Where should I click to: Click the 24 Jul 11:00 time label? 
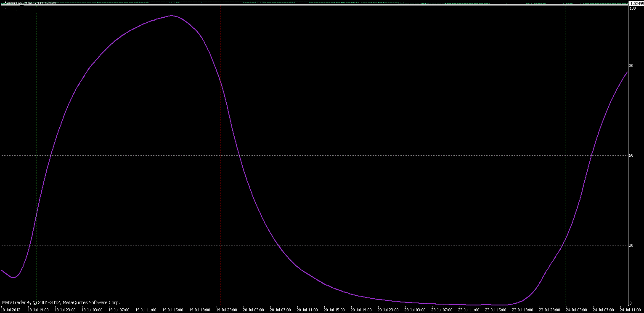click(630, 310)
